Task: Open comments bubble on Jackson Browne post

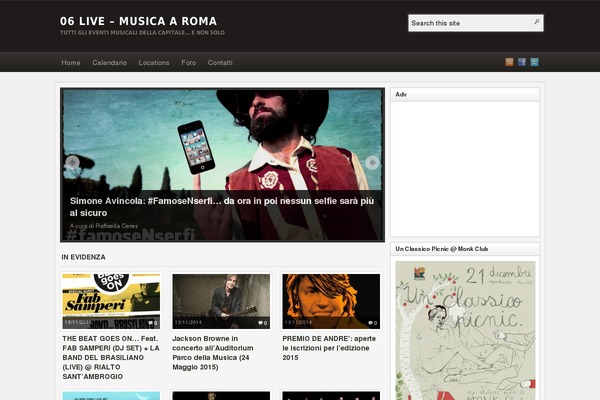Action: click(262, 323)
